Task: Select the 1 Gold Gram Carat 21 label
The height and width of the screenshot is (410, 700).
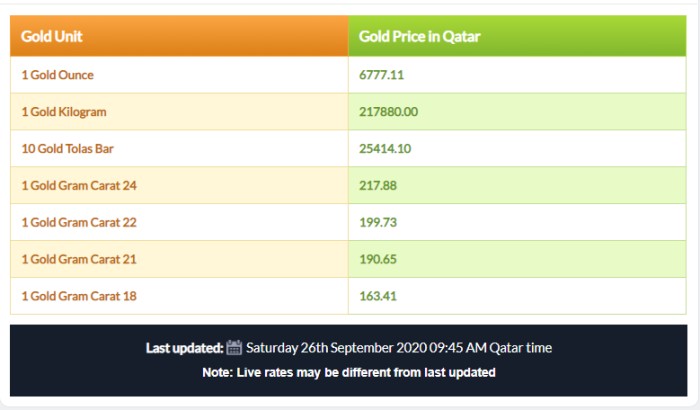Action: (79, 259)
